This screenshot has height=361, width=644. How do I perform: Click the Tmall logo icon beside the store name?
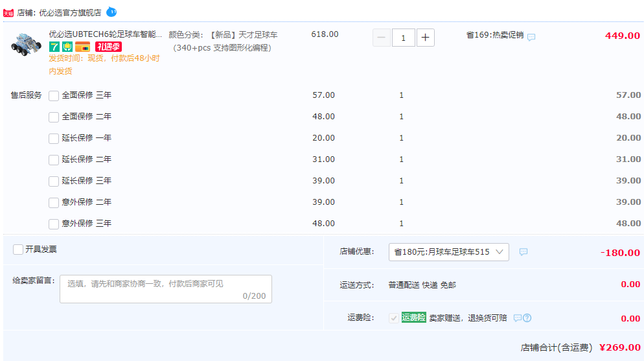point(8,13)
